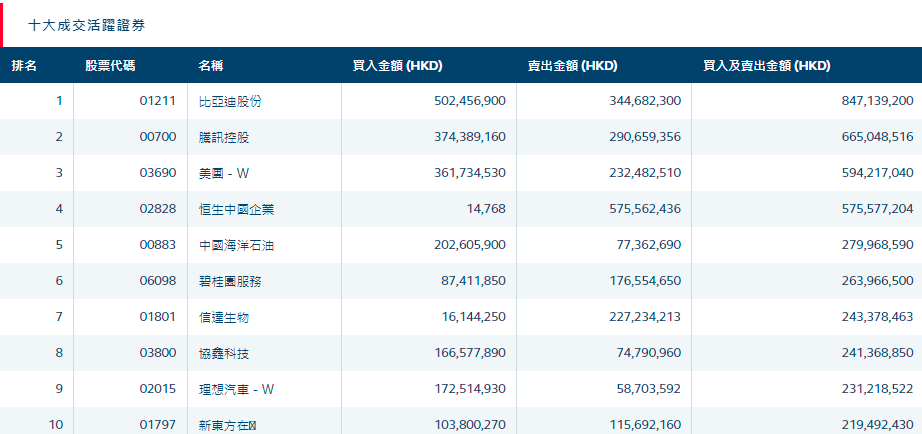The image size is (922, 434).
Task: Click sell amount 58,703,592
Action: click(649, 389)
